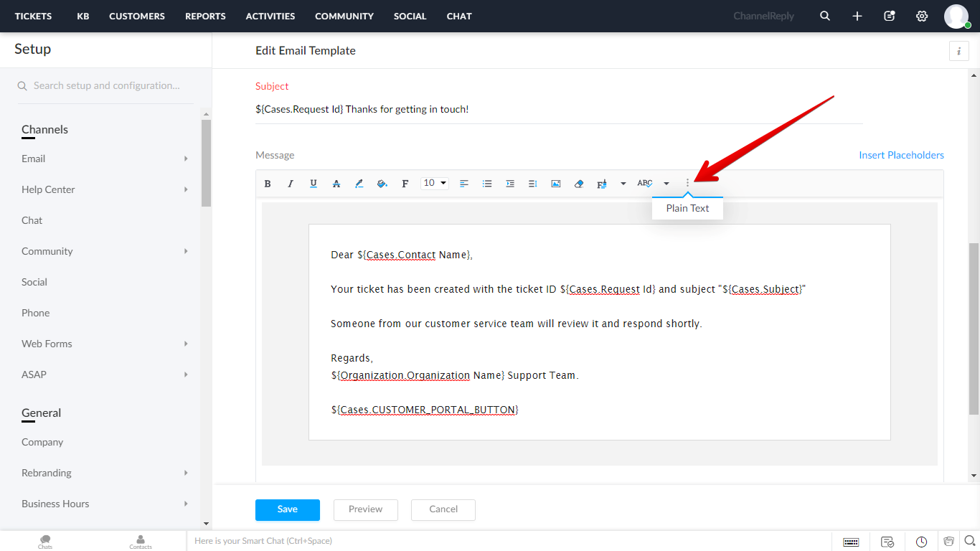Open text alignment options

(464, 184)
